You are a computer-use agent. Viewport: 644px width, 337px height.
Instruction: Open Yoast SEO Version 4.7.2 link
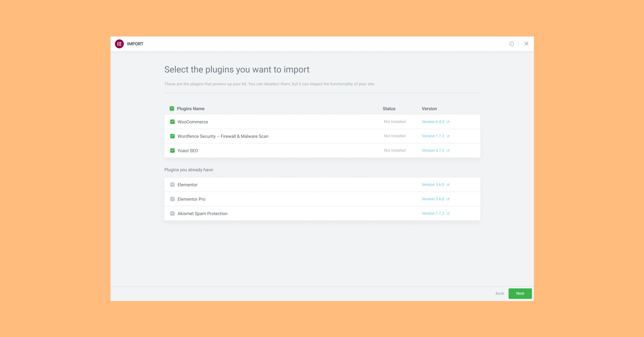pos(433,151)
